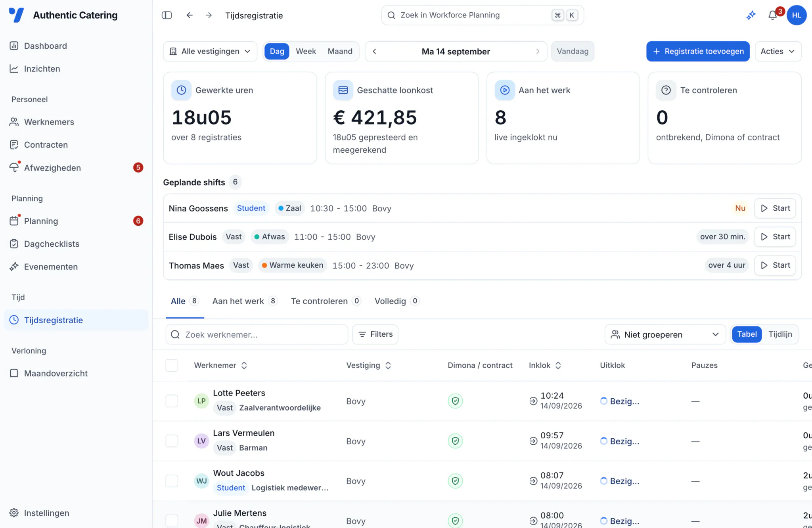Sort by Inklok column
The height and width of the screenshot is (528, 812).
point(545,365)
